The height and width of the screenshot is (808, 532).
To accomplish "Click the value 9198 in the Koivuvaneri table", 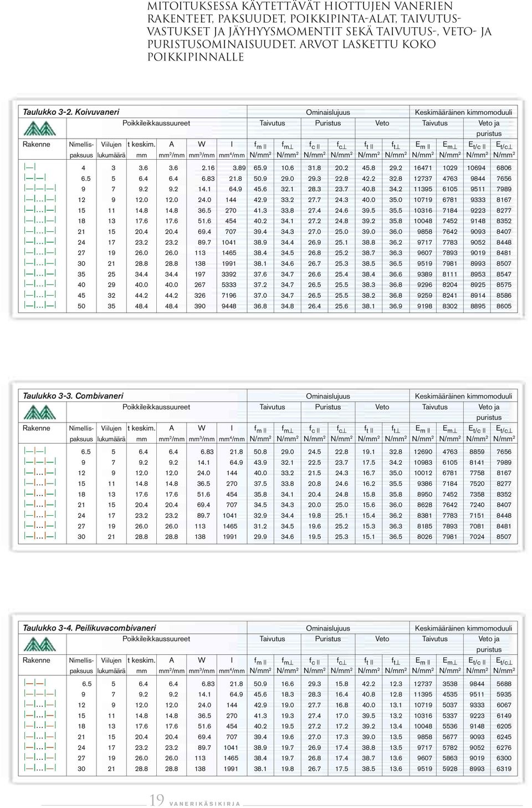I will pos(422,306).
